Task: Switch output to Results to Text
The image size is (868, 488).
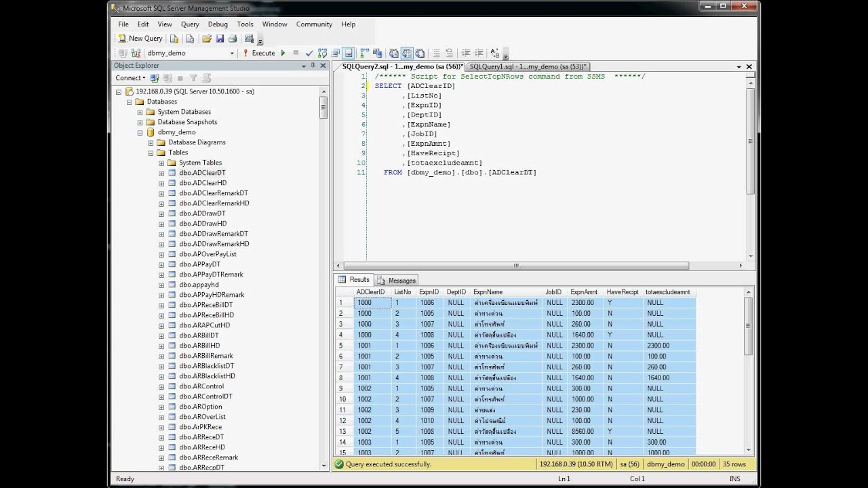Action: coord(394,53)
